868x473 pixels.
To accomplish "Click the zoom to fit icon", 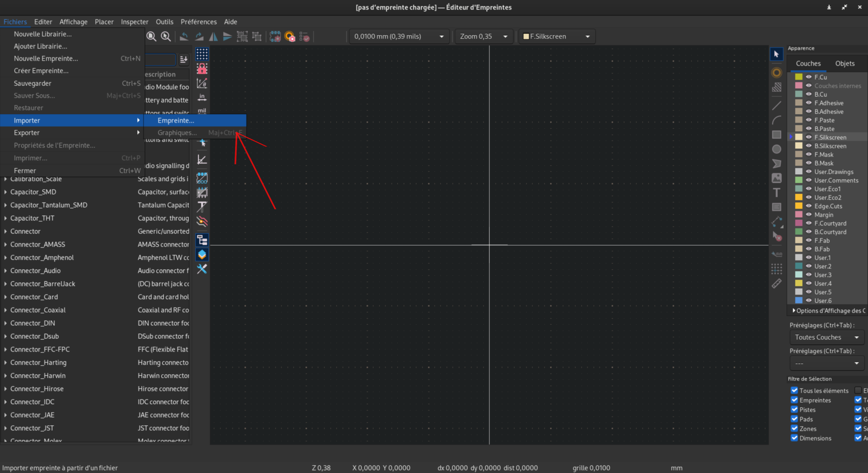I will [151, 36].
